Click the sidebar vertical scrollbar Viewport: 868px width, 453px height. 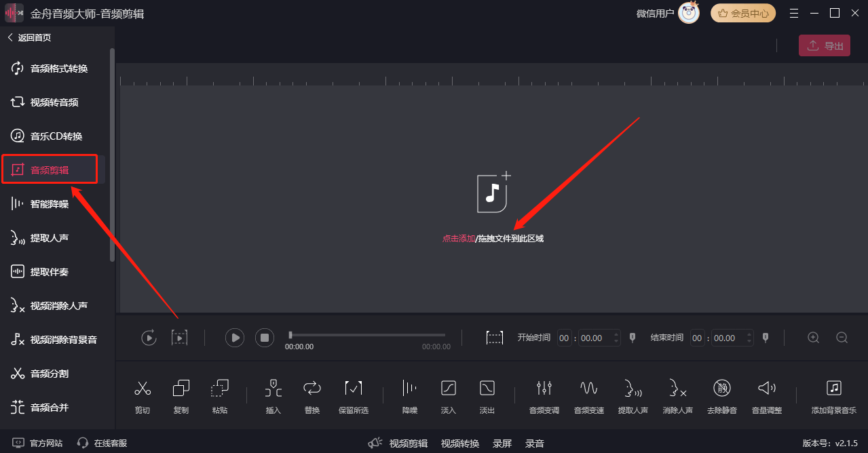tap(112, 155)
